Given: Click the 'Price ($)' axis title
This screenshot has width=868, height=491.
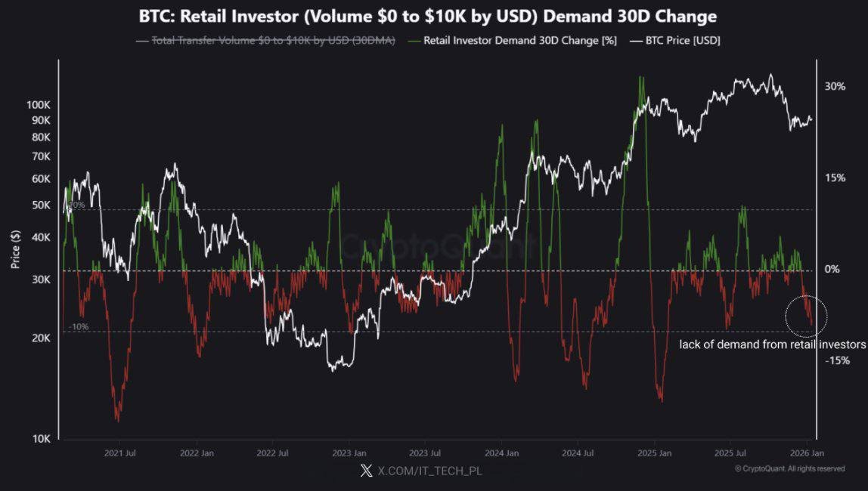Looking at the screenshot, I should (x=15, y=249).
